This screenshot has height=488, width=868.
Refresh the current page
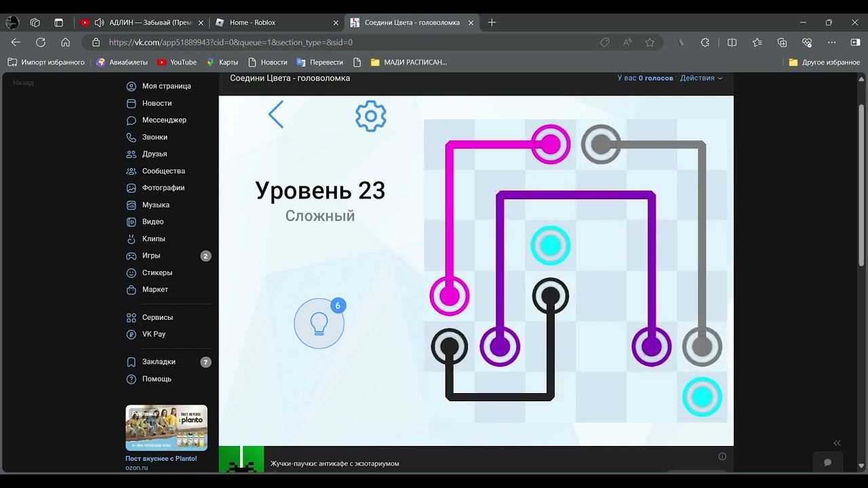pos(41,42)
